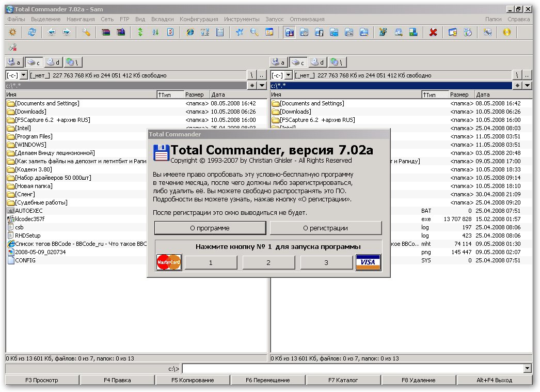Screen dimensions: 540x392
Task: Select drive c in the right panel
Action: 298,62
